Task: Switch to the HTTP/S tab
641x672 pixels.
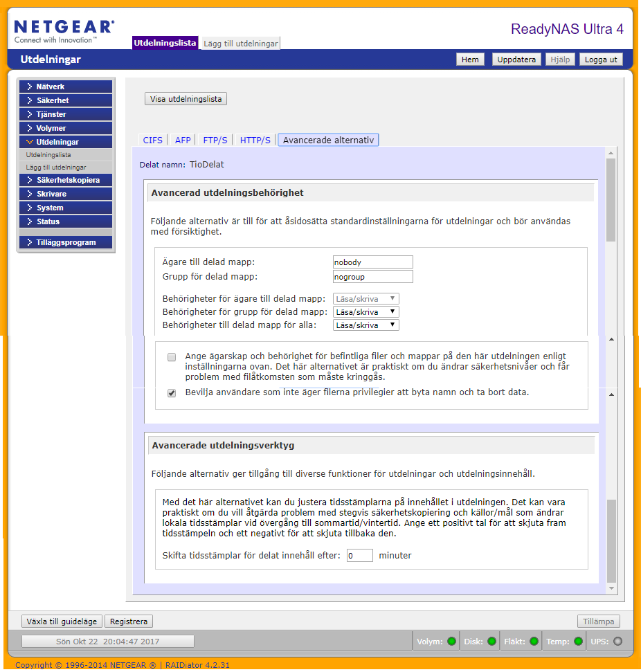Action: click(255, 140)
